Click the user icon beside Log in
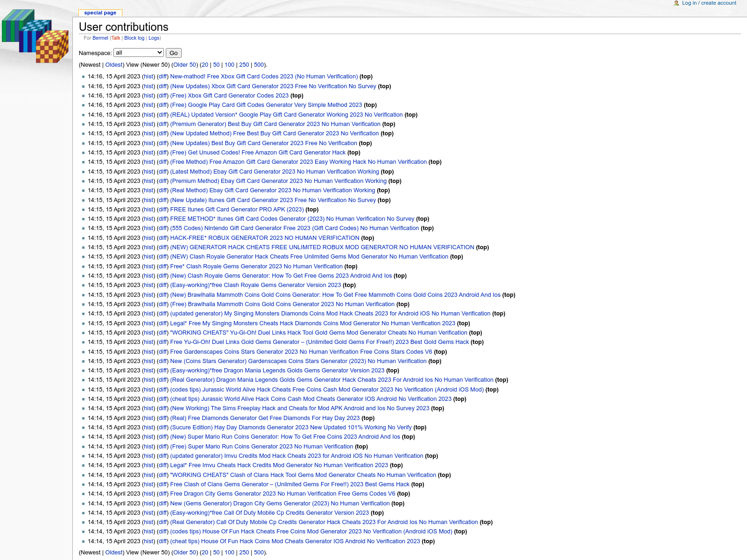747x560 pixels. [677, 3]
